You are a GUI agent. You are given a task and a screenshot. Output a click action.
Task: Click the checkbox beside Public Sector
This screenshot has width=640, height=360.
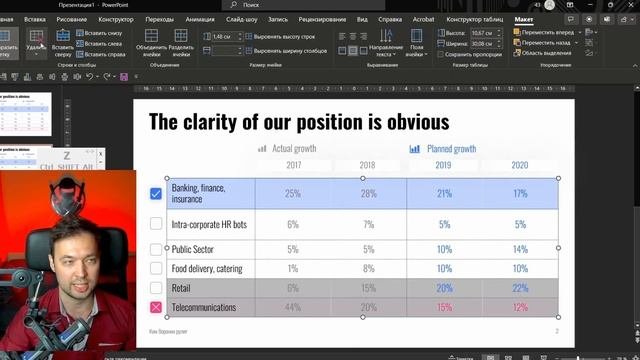pos(156,249)
